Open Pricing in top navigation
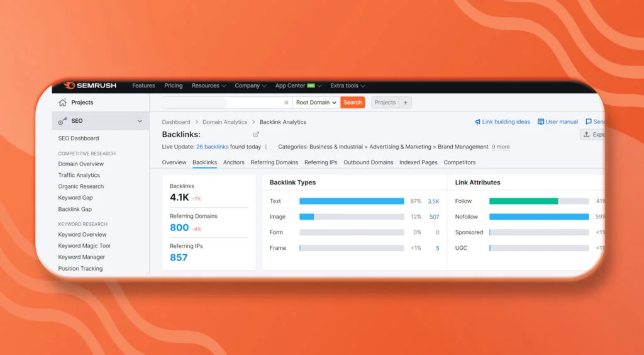 click(x=174, y=86)
